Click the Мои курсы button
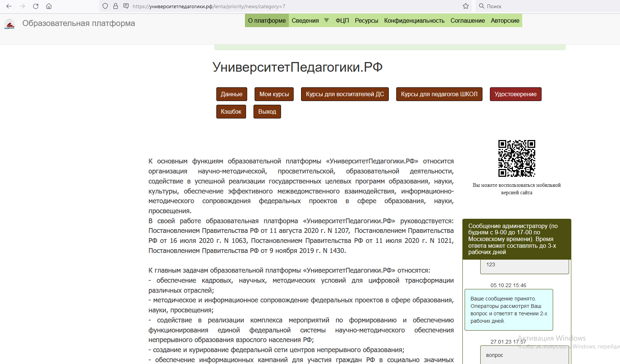This screenshot has height=364, width=620. (274, 94)
